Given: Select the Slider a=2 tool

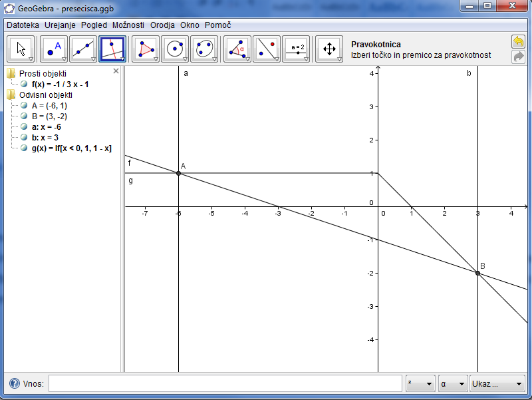Looking at the screenshot, I should coord(296,49).
